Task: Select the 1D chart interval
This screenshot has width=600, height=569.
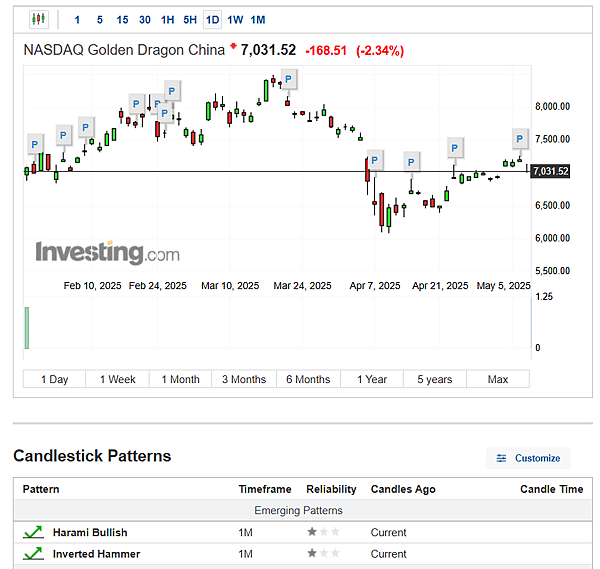Action: pos(212,20)
